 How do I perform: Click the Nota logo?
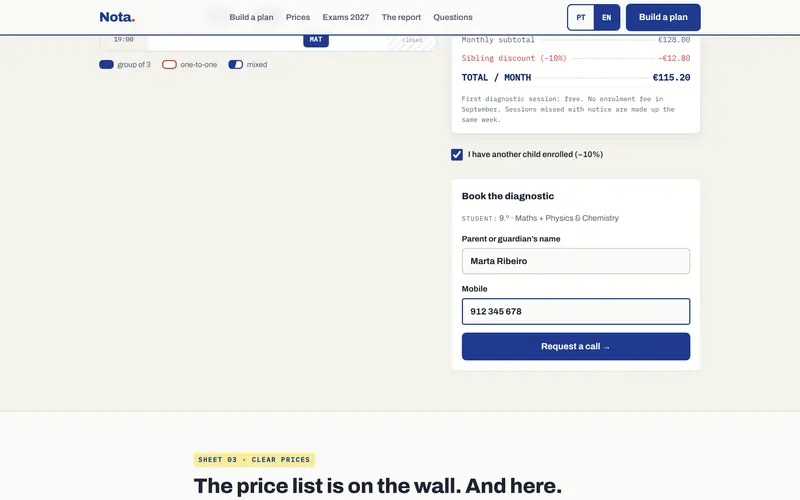(x=117, y=17)
